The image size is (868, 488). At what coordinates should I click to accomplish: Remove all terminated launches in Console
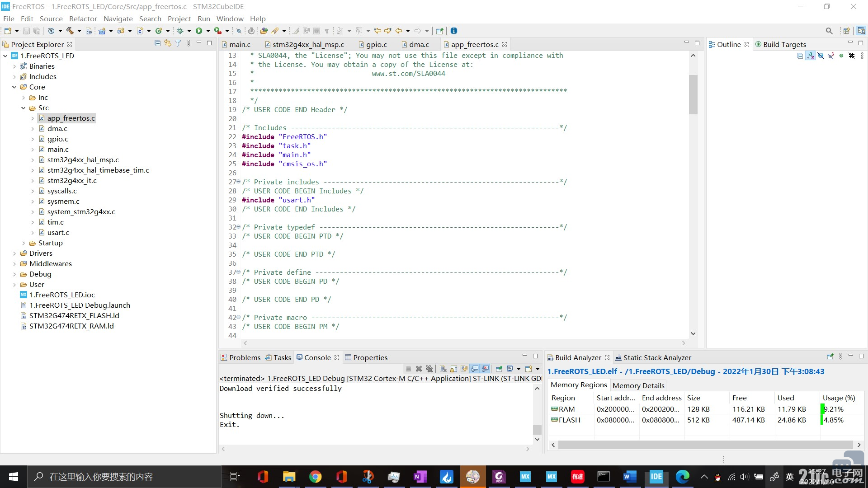click(429, 369)
